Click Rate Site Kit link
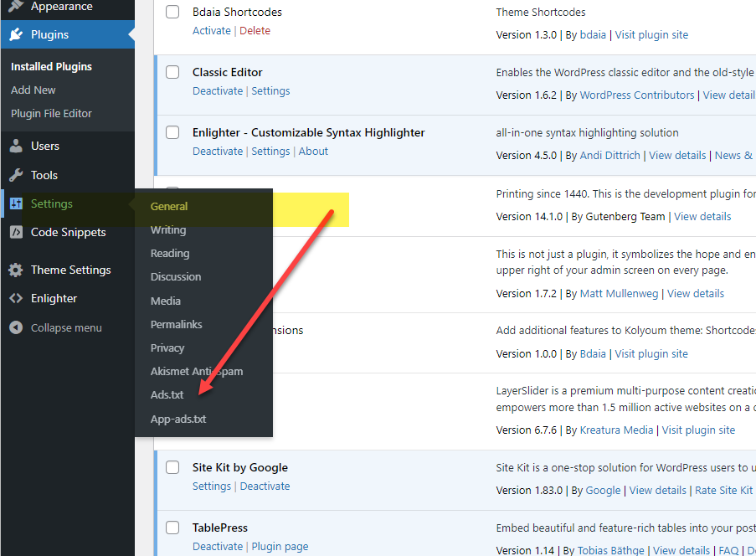Image resolution: width=756 pixels, height=556 pixels. (x=723, y=491)
